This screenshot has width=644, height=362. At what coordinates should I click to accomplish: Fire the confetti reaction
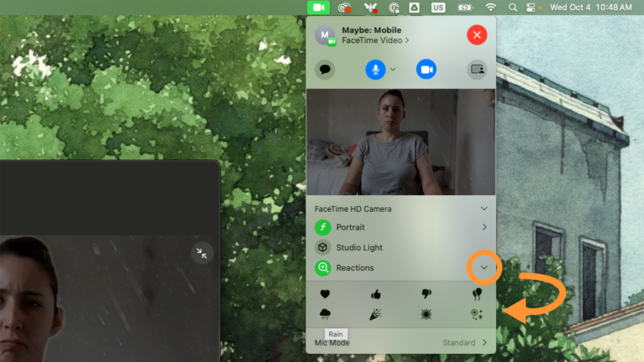pyautogui.click(x=376, y=314)
